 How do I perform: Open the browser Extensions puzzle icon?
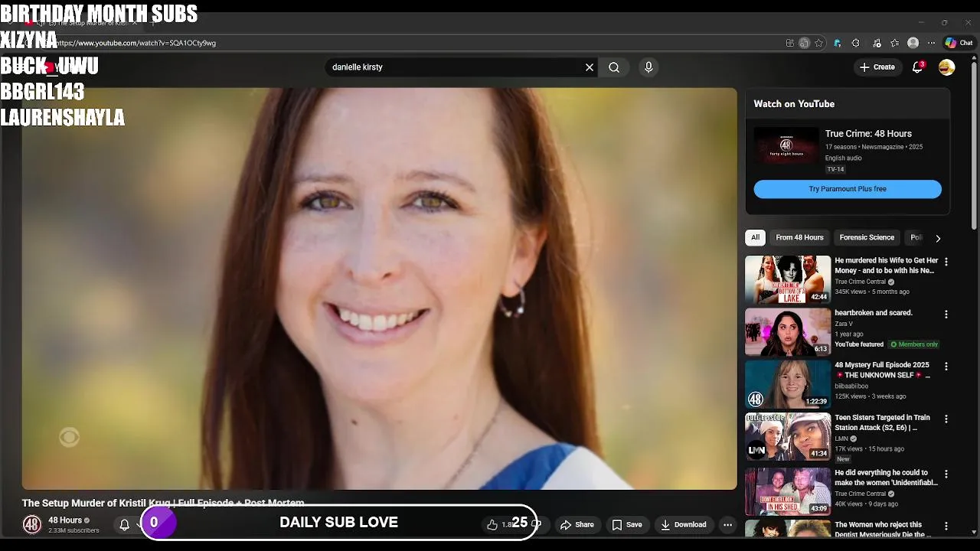(856, 43)
